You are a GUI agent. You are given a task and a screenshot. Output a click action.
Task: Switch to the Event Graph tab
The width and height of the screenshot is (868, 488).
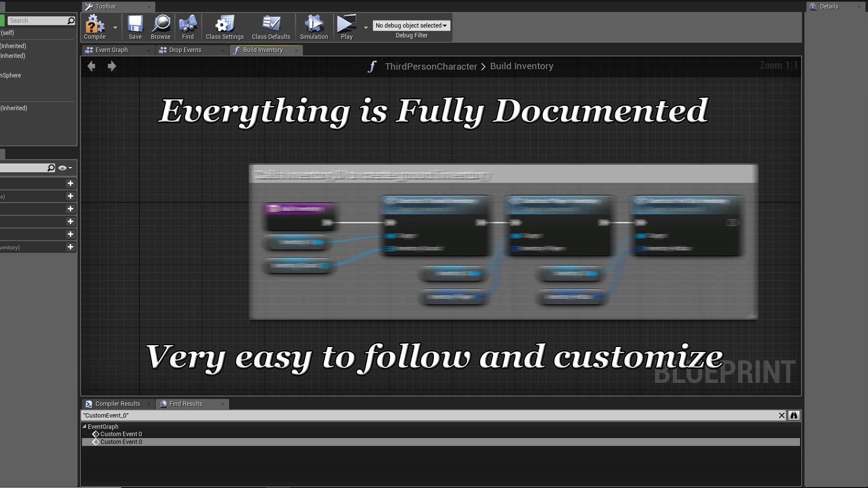tap(111, 50)
